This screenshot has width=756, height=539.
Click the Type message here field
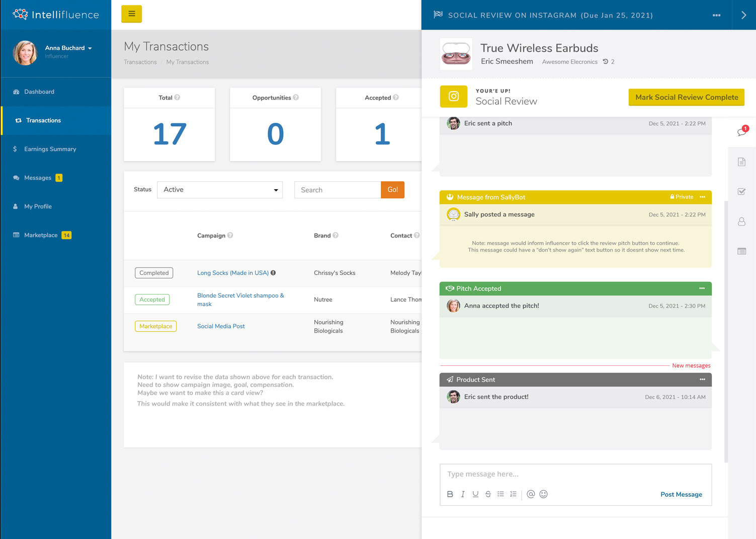tap(575, 474)
